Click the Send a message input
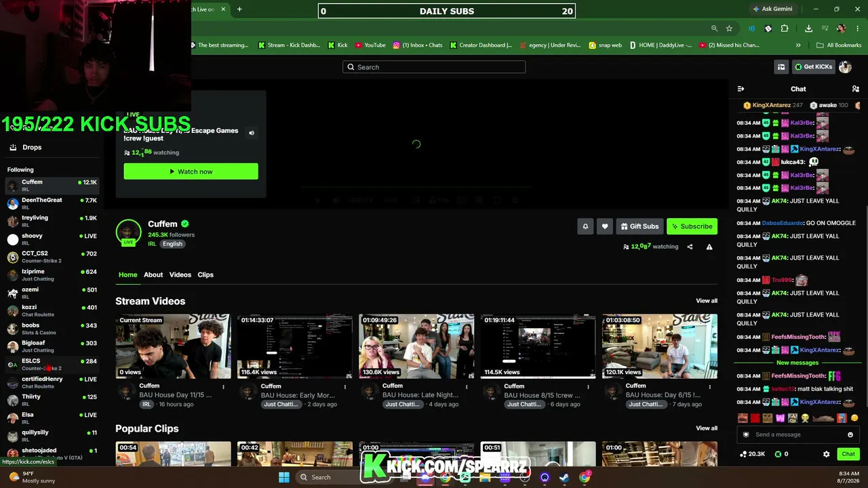The width and height of the screenshot is (868, 488). [x=798, y=434]
